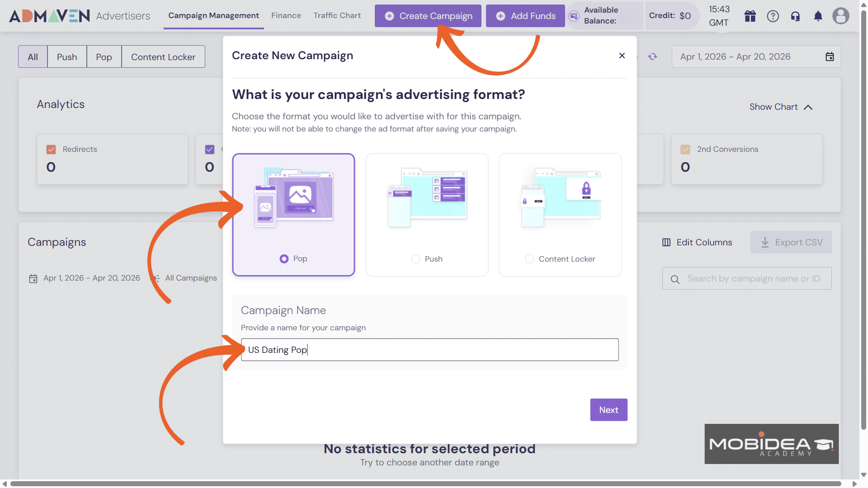Click the Push format illustration

427,198
